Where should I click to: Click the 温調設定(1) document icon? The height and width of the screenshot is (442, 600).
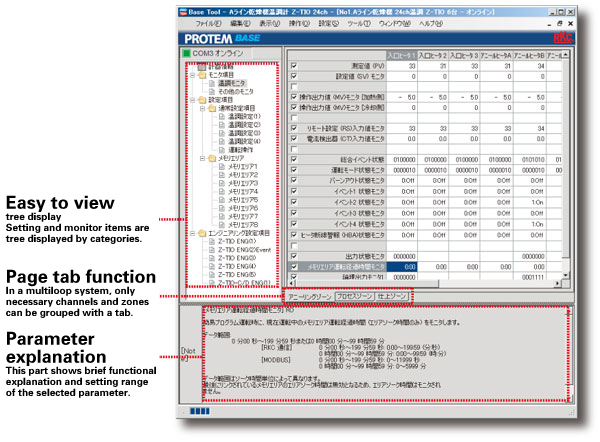point(222,116)
